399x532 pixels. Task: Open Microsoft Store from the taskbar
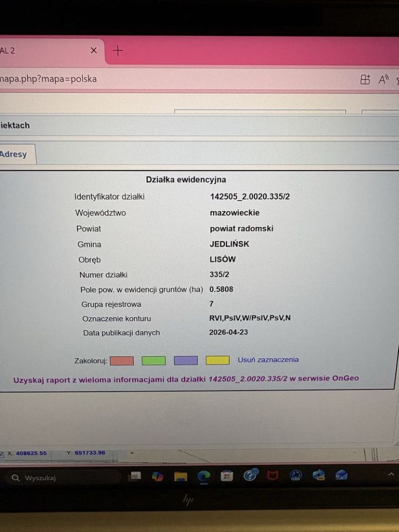point(227,476)
